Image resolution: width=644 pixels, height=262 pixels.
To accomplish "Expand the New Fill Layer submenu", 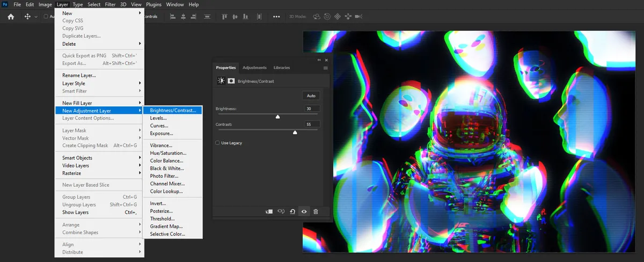I will [99, 103].
